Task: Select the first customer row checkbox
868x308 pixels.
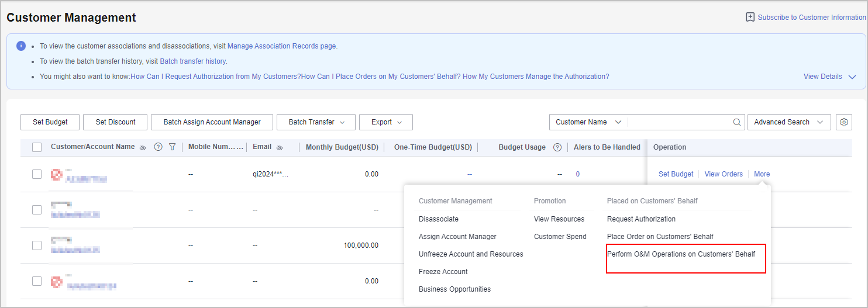Action: pos(37,174)
